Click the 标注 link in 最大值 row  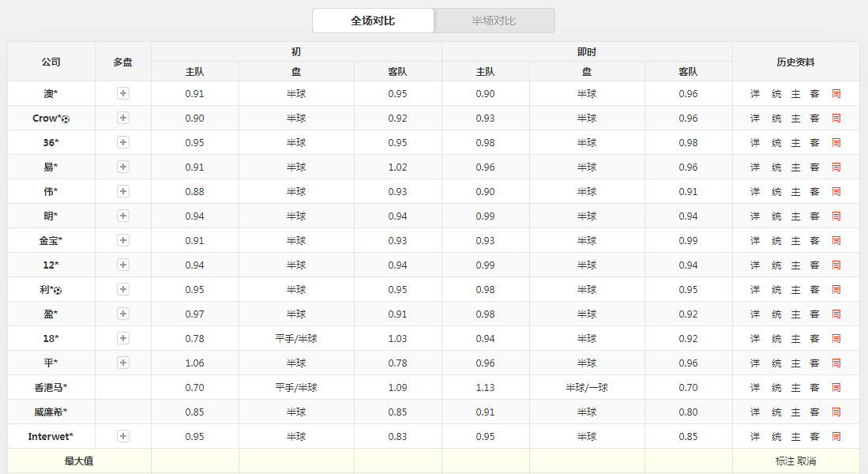click(785, 461)
